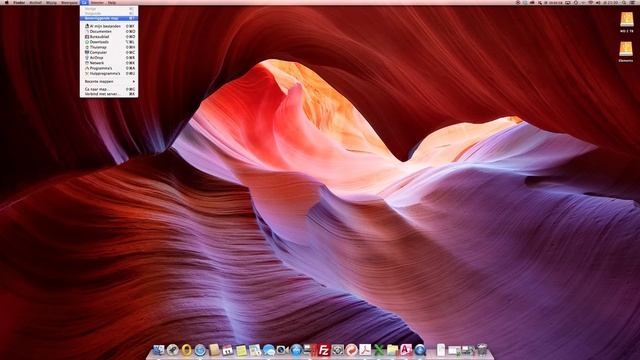Select AirDrop in the Ga menu
This screenshot has height=360, width=640.
(109, 58)
